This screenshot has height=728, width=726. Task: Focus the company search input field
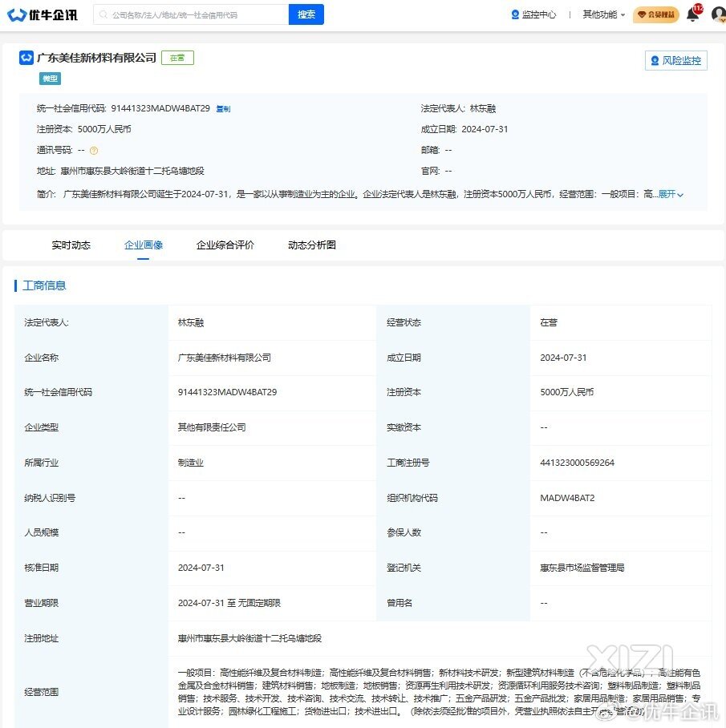(x=191, y=15)
